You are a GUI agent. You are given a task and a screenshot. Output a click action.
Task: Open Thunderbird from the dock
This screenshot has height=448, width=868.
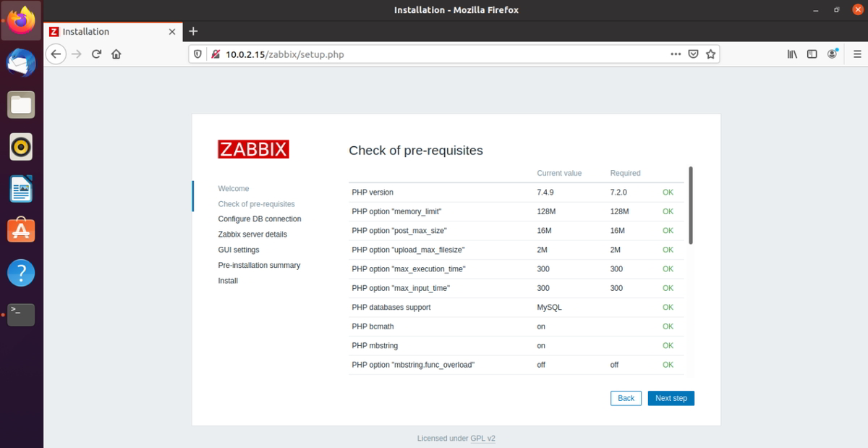pyautogui.click(x=21, y=63)
